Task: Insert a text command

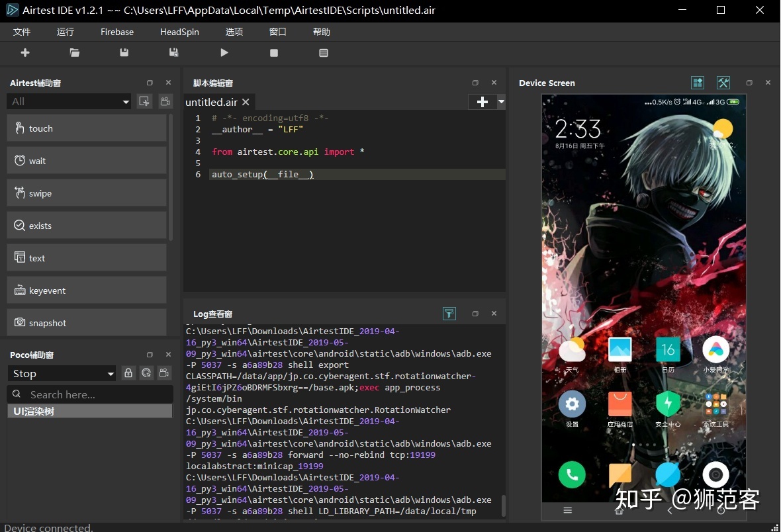Action: pos(87,257)
